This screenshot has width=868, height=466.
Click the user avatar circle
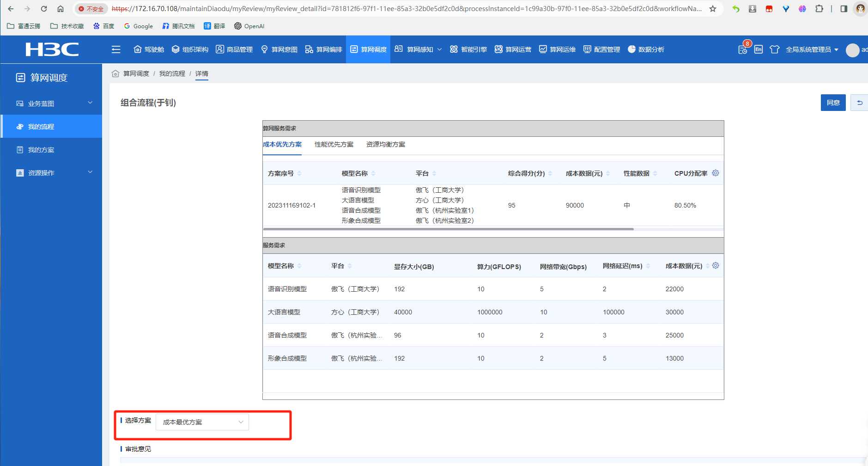(853, 50)
